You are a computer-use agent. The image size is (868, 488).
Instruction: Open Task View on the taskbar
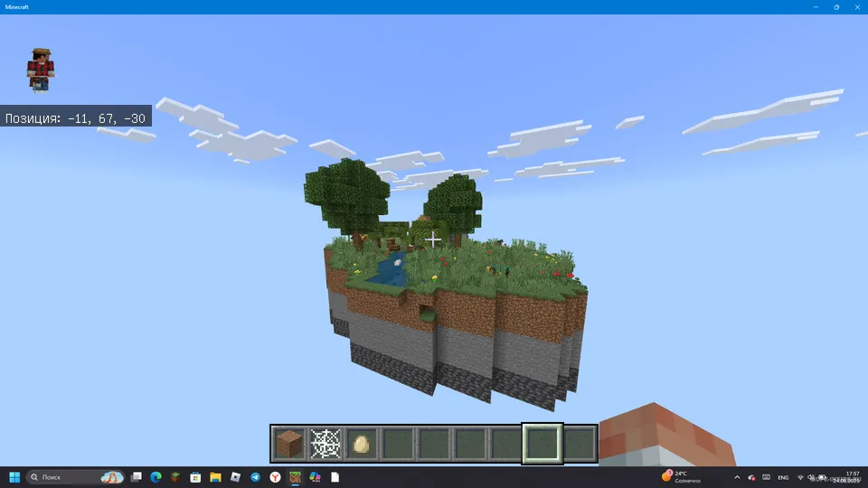click(137, 477)
